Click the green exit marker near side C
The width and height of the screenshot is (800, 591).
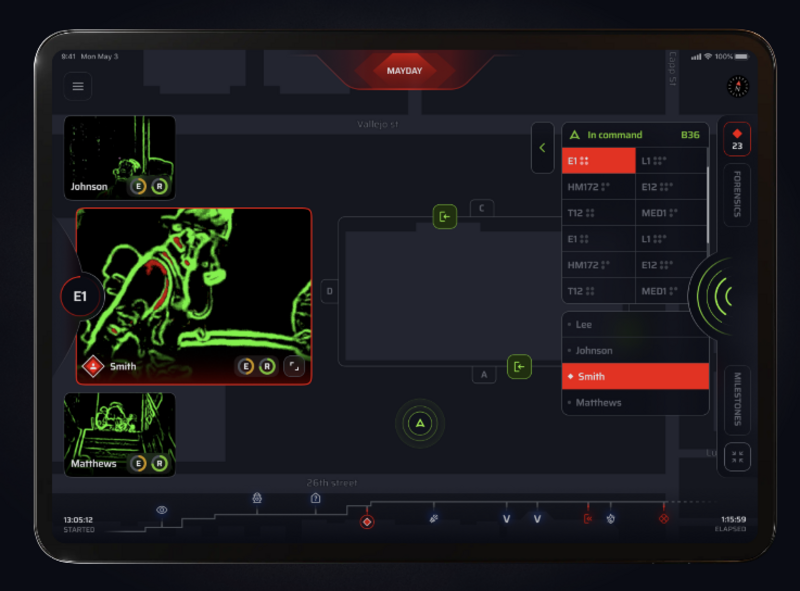pos(445,216)
